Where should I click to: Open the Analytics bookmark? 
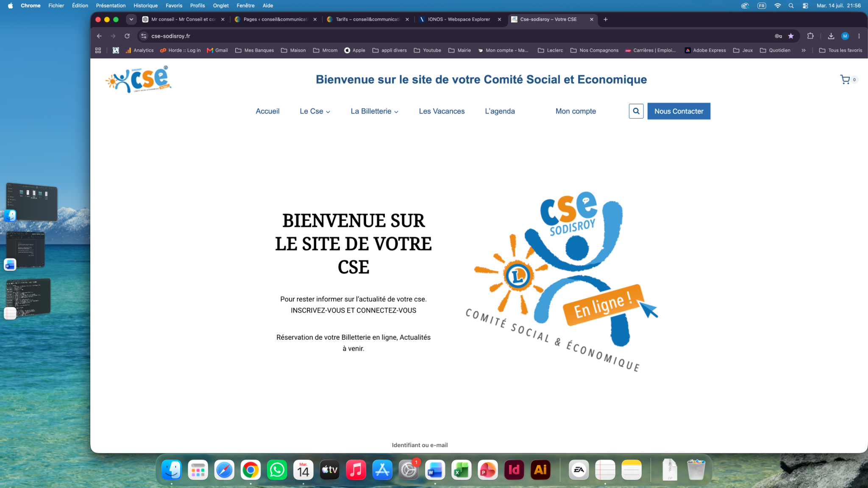pos(139,50)
